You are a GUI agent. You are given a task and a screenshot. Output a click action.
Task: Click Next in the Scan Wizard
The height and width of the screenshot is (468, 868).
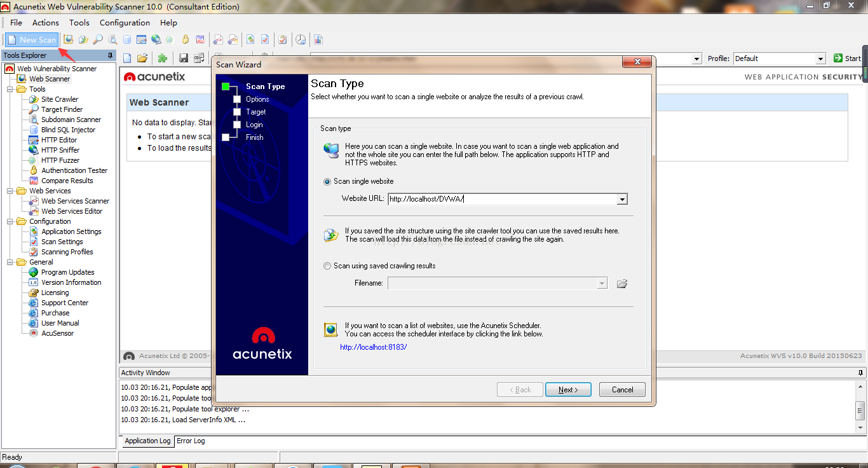tap(568, 390)
